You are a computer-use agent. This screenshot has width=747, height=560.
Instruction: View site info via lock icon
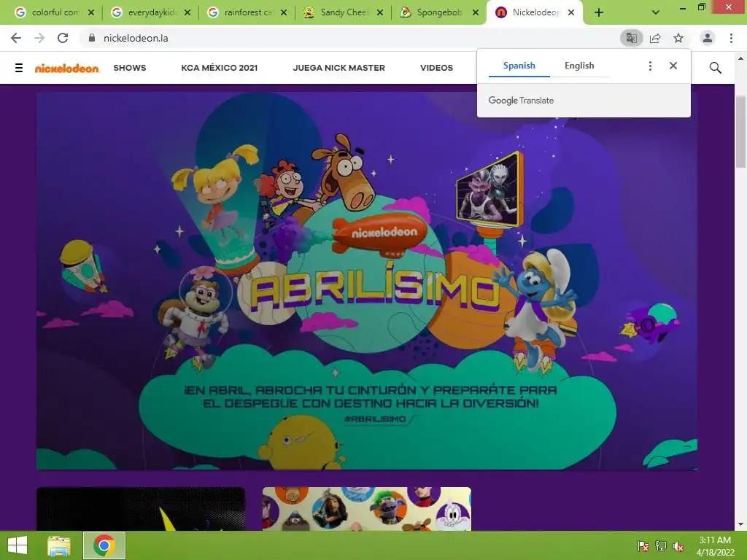[x=92, y=38]
